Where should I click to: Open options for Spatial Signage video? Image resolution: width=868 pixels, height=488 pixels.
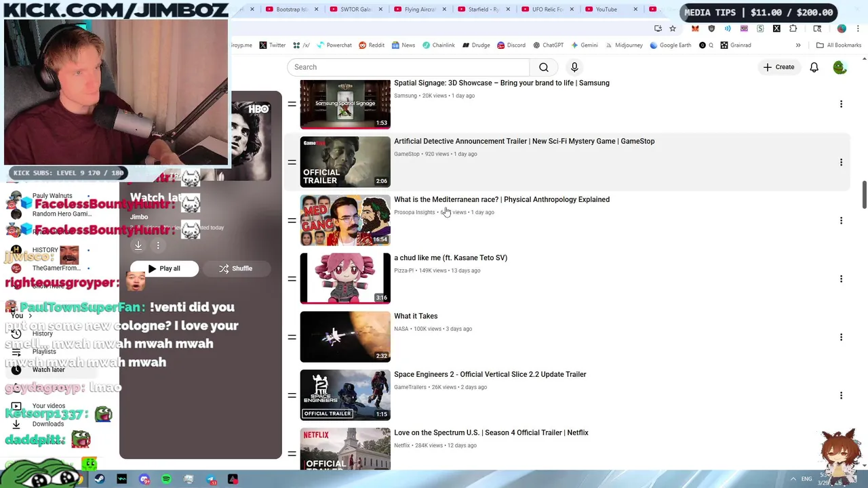click(841, 104)
